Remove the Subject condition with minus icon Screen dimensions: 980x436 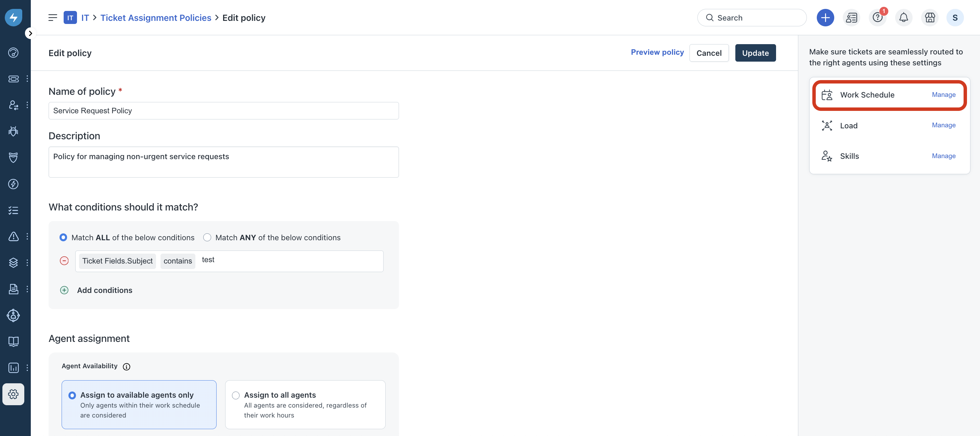tap(64, 261)
